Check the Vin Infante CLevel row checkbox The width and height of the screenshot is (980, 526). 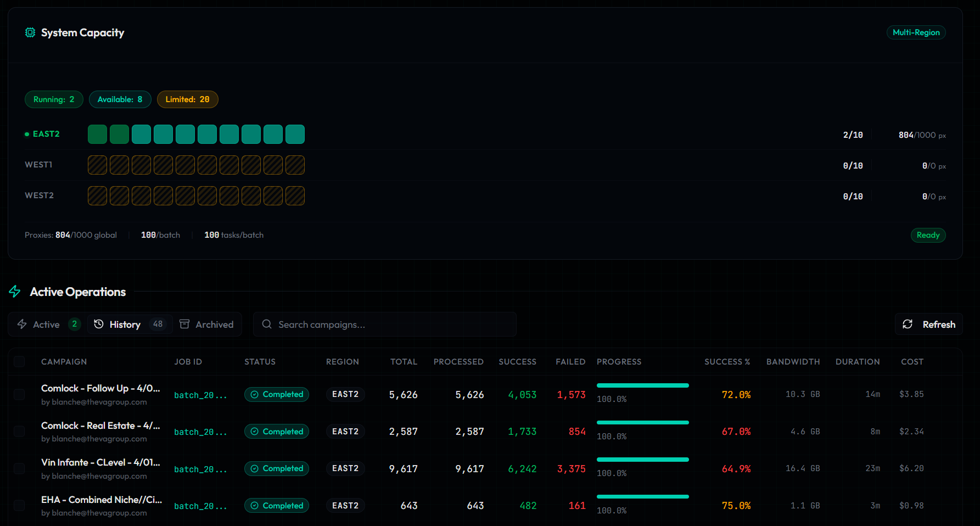[x=20, y=468]
